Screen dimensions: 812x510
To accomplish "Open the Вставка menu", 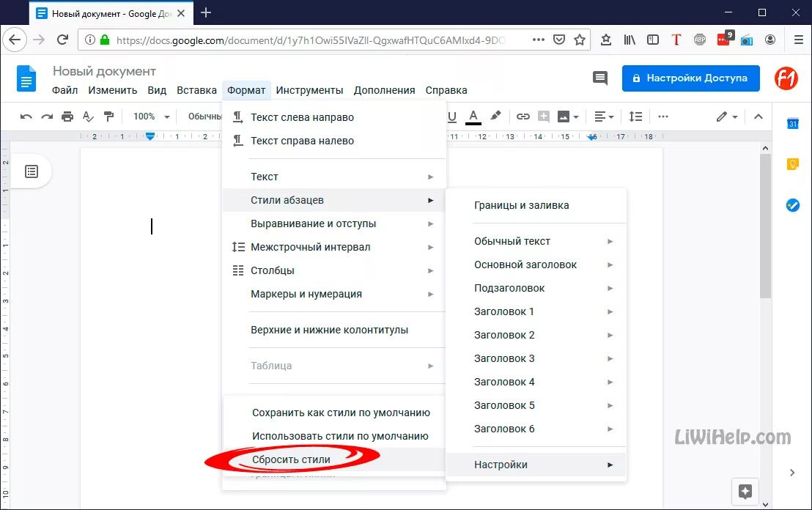I will coord(197,90).
